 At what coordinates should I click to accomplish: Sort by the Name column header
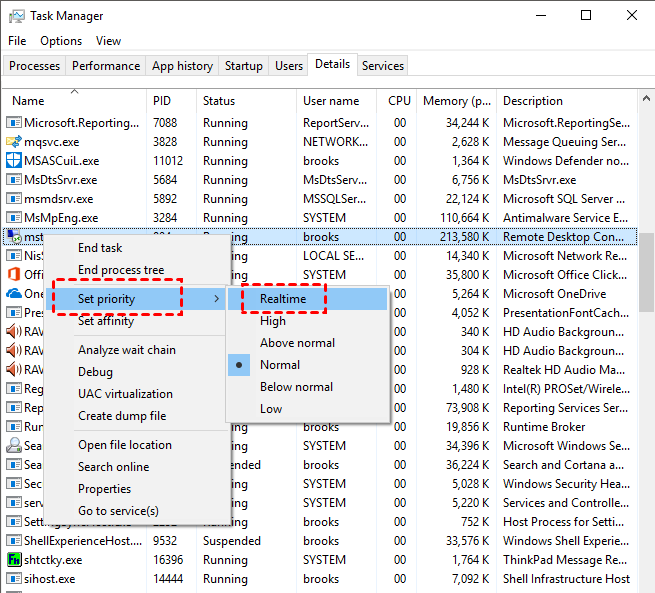click(x=28, y=101)
